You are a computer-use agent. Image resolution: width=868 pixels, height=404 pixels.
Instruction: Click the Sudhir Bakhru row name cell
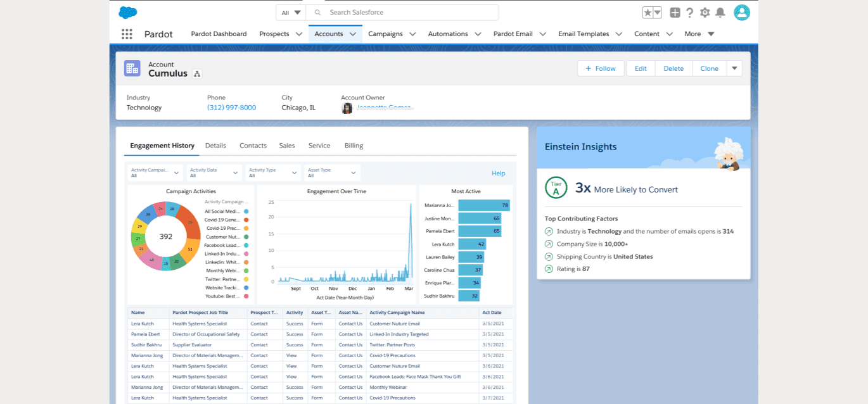tap(149, 344)
